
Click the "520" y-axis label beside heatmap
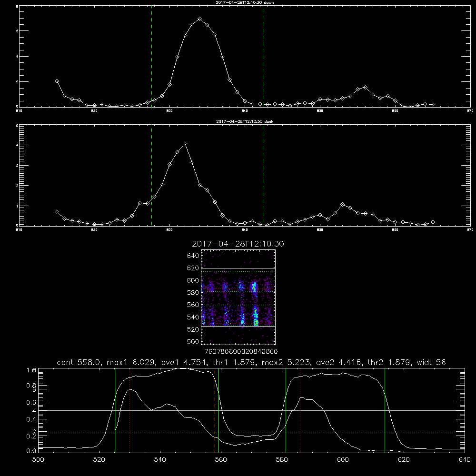193,329
